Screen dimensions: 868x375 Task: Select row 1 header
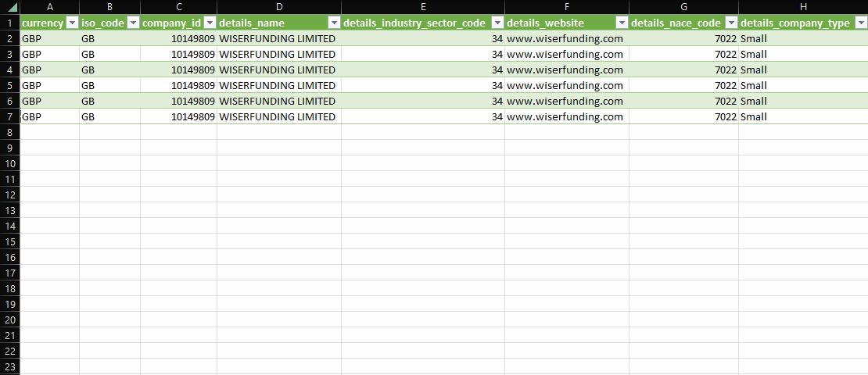click(x=10, y=23)
